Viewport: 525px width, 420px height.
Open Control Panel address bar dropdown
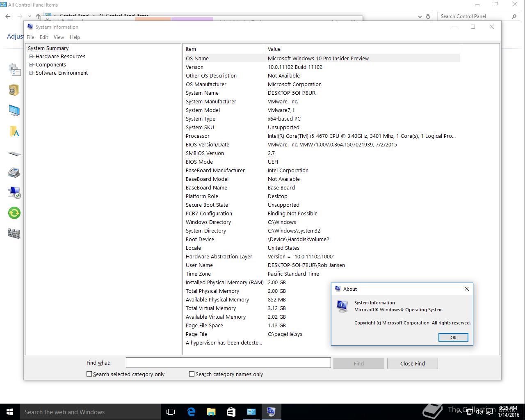[x=420, y=16]
